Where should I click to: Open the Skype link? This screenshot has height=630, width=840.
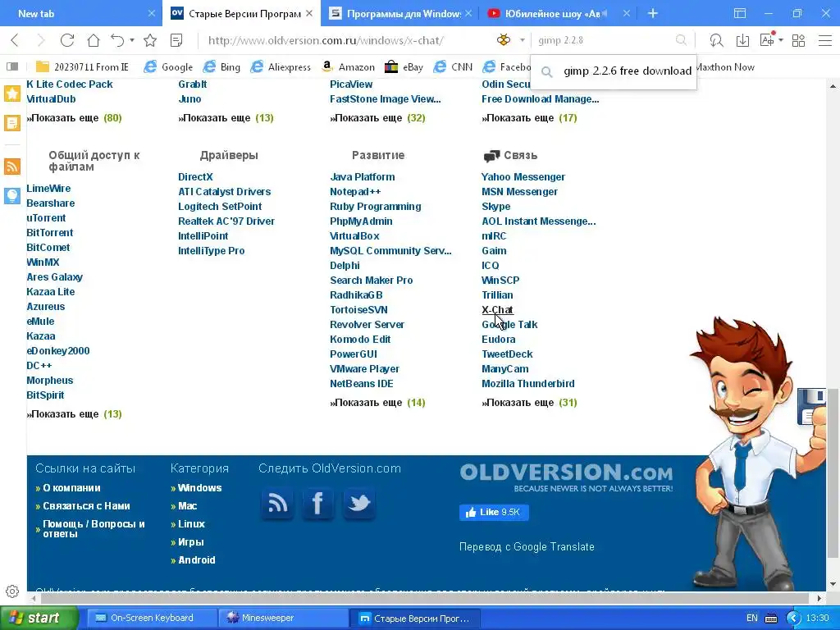(495, 207)
